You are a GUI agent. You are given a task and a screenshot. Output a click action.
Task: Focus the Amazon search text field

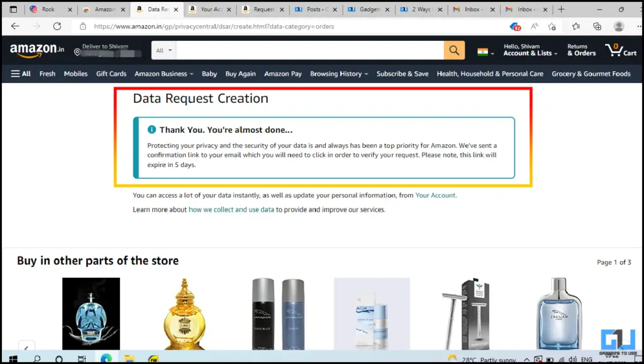(309, 50)
